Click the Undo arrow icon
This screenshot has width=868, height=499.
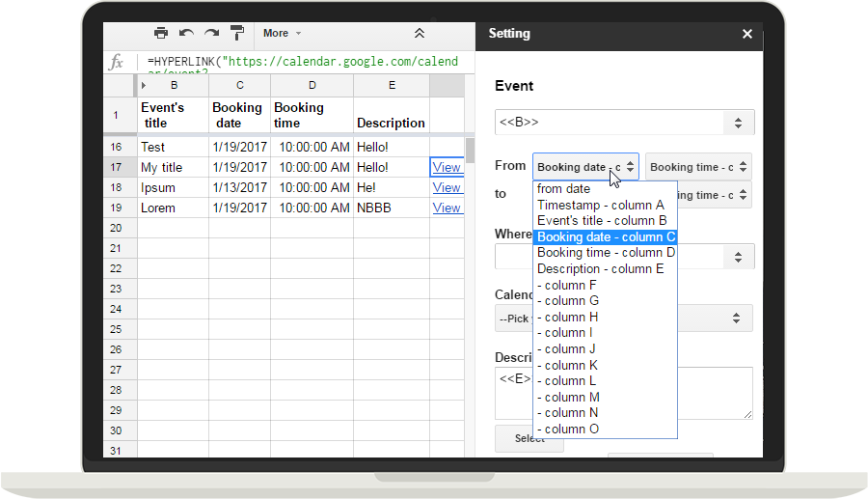click(186, 33)
